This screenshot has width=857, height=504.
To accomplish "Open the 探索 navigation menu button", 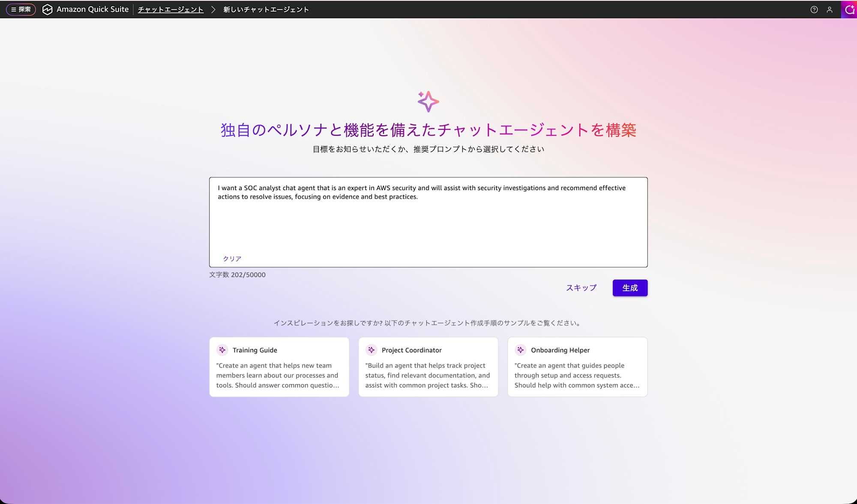I will click(x=21, y=9).
